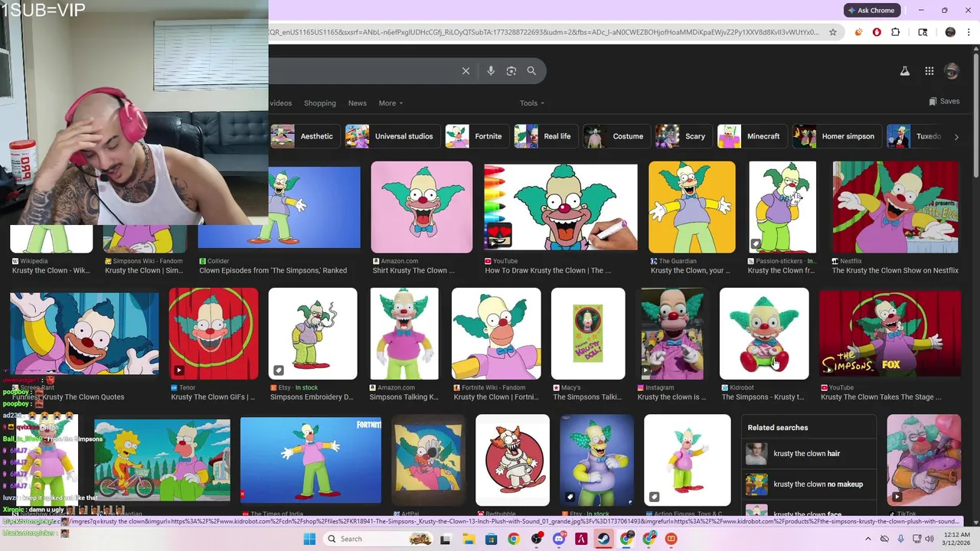Screen dimensions: 980x551
Task: Open Discord from the taskbar
Action: tap(559, 539)
